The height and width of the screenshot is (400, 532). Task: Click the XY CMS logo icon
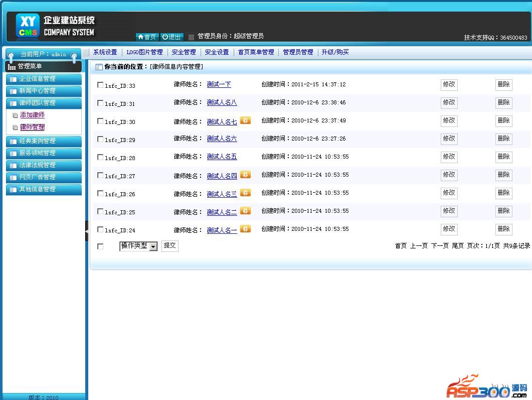(x=28, y=26)
